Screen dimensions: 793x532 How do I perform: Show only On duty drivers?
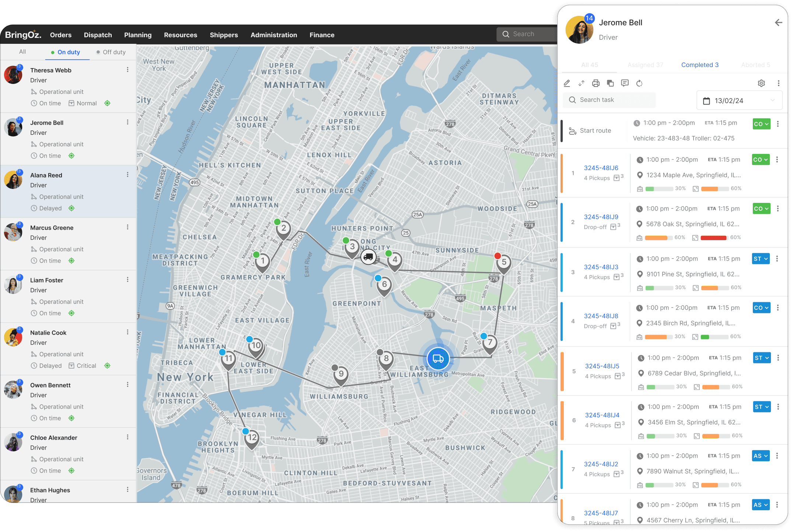tap(66, 52)
